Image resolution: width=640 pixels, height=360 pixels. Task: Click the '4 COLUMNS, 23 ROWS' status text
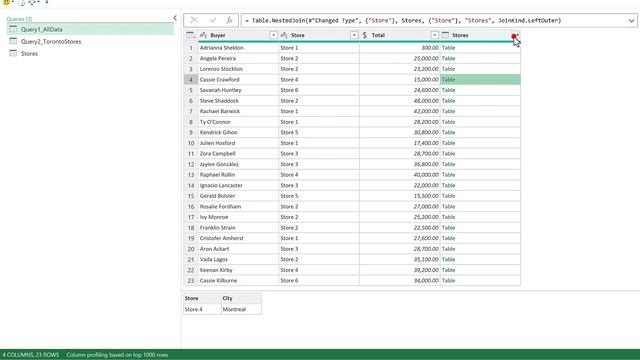click(x=31, y=355)
